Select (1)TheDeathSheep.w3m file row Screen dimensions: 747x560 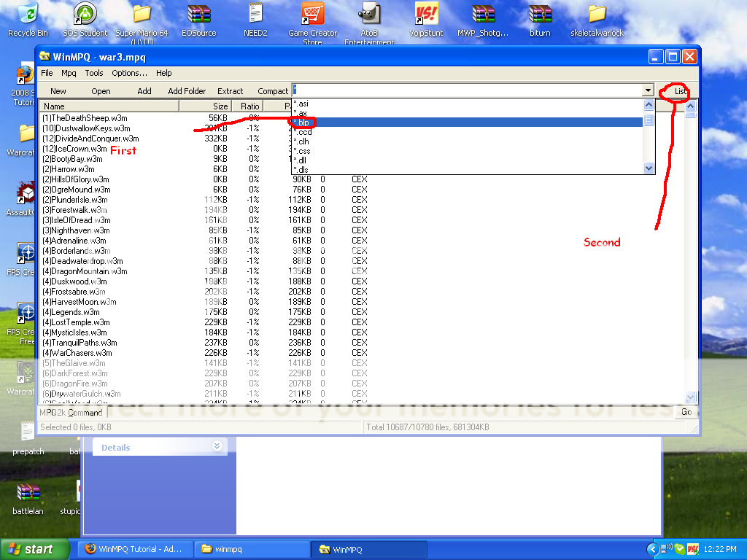[x=85, y=118]
